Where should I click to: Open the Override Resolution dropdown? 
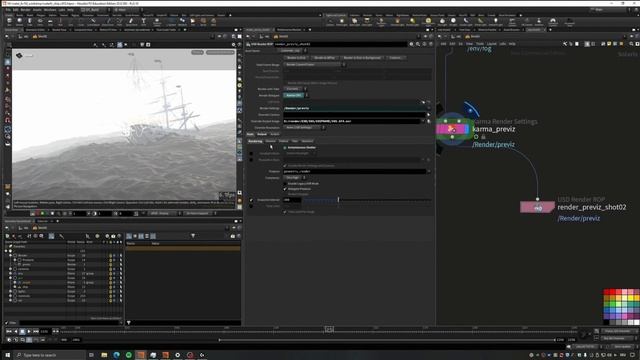tap(304, 127)
